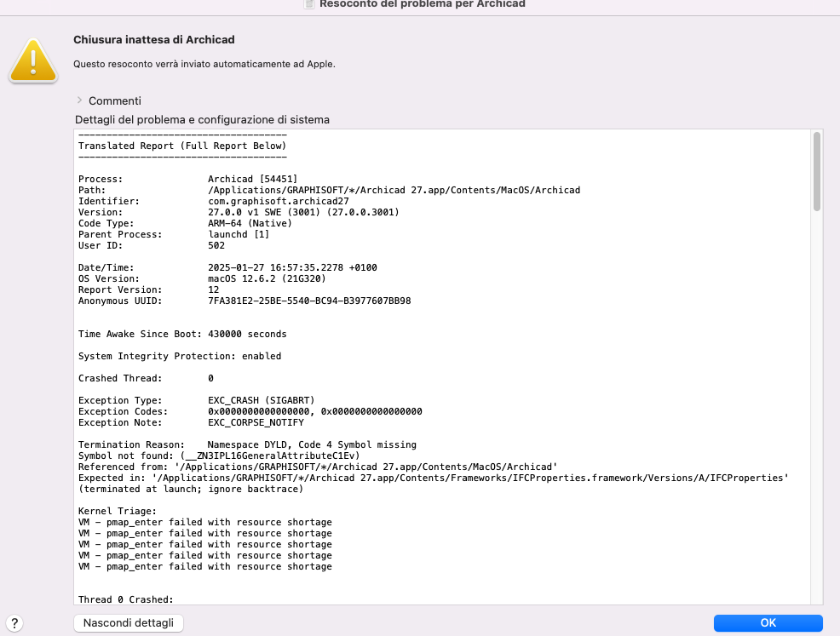This screenshot has width=840, height=636.
Task: Click 'Dettagli del problema e configurazione' label
Action: [x=202, y=119]
